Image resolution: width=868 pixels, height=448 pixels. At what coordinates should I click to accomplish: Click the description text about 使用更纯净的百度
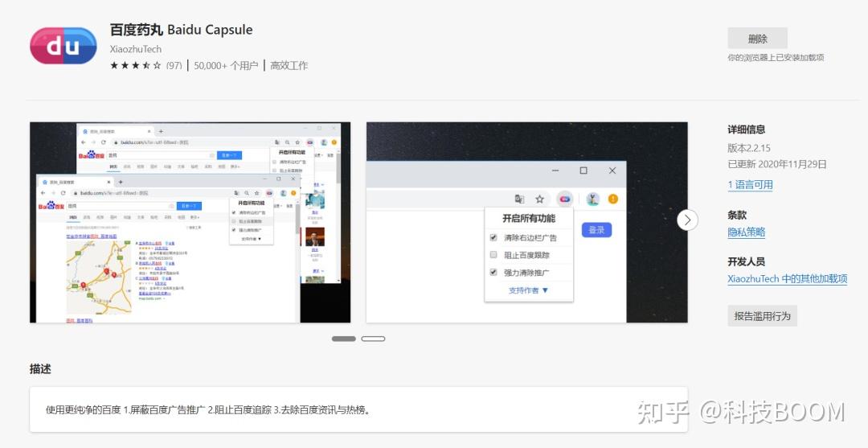[207, 410]
